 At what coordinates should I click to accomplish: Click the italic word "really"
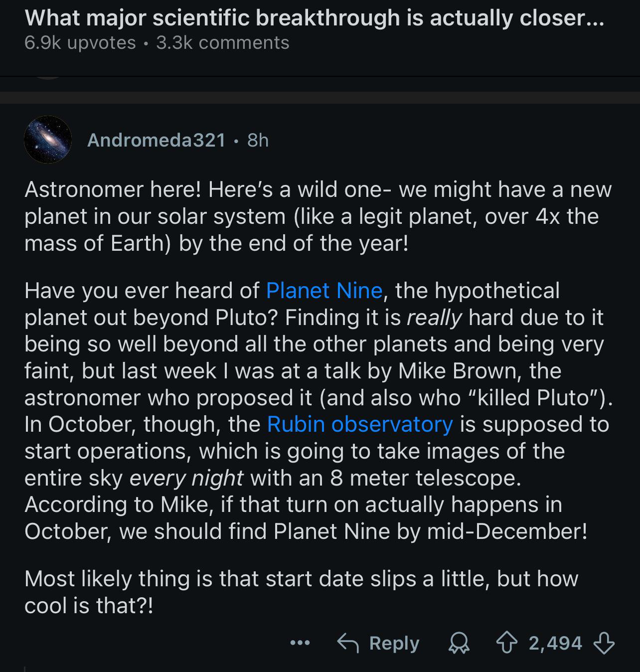tap(435, 318)
